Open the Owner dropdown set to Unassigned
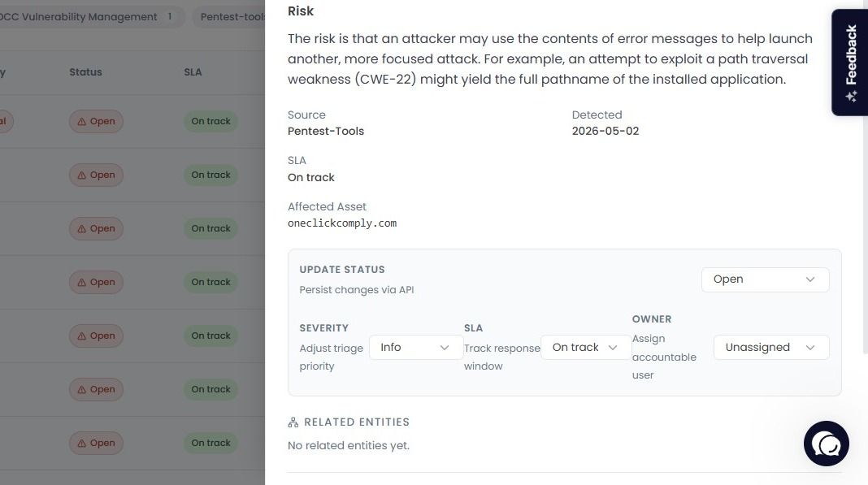The image size is (868, 485). click(x=771, y=348)
